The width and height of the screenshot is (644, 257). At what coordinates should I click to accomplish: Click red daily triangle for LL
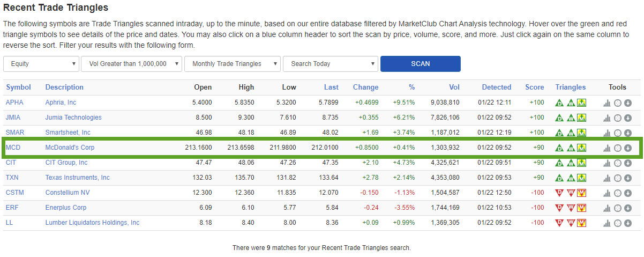coord(559,223)
